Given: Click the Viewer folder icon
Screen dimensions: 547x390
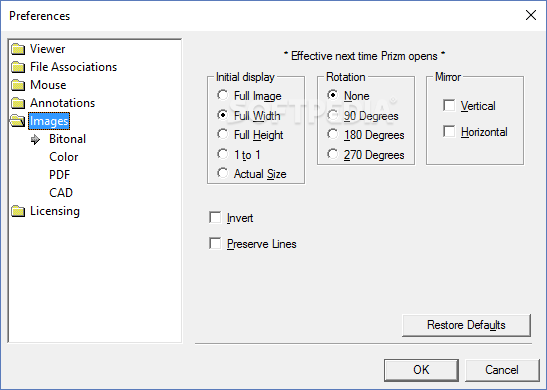Looking at the screenshot, I should pyautogui.click(x=18, y=49).
